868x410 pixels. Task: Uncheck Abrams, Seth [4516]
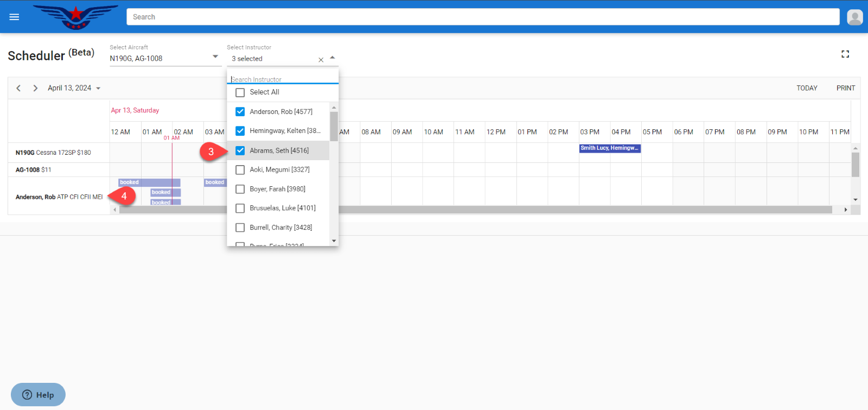[x=240, y=150]
